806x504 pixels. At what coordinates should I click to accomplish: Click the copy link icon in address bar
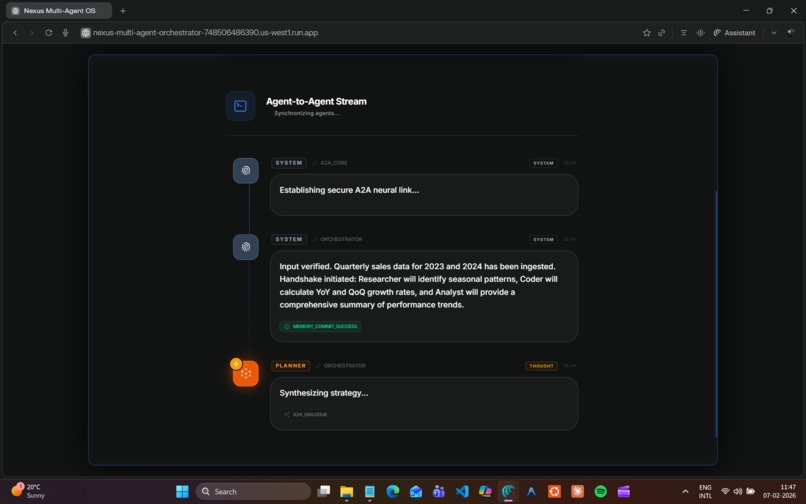(662, 32)
